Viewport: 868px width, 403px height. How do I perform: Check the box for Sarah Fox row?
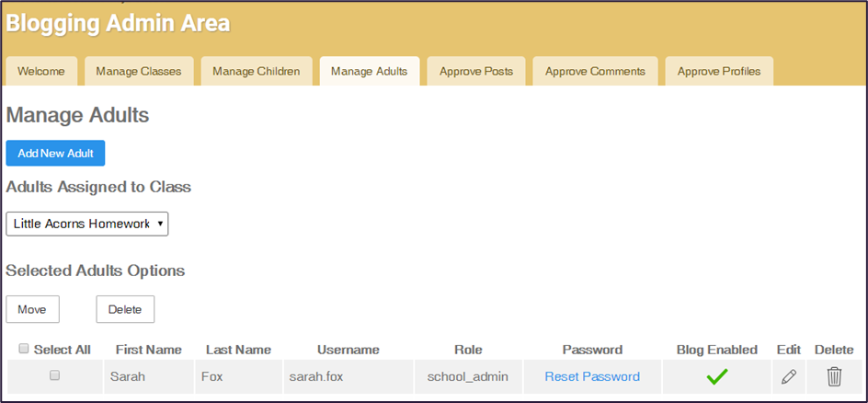(54, 375)
